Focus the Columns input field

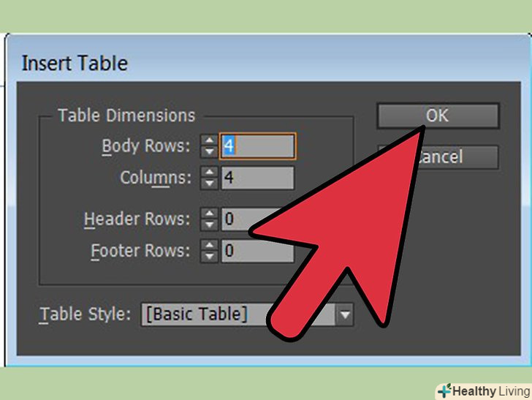tap(257, 178)
